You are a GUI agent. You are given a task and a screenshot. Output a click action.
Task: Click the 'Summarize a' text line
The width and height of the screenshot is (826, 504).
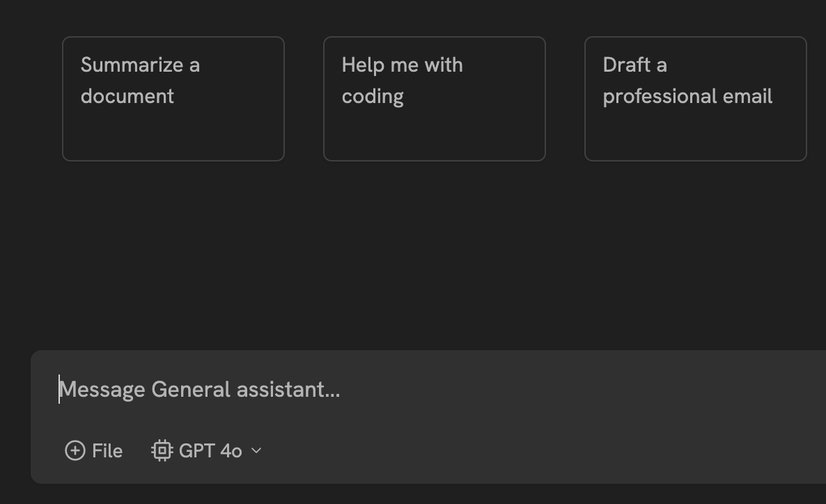(140, 65)
